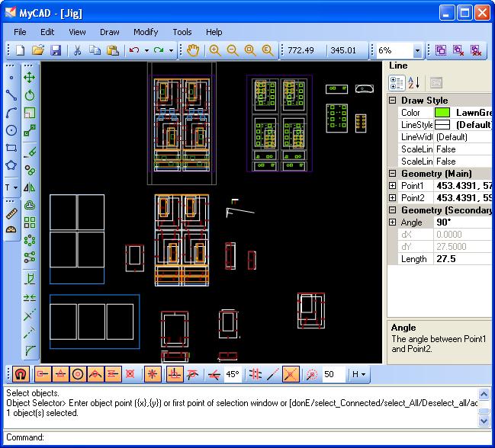Click the Zoom In magnifier icon

[215, 50]
